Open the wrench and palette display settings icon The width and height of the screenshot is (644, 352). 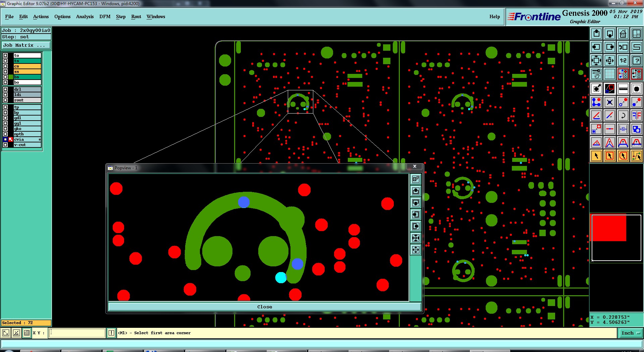596,74
